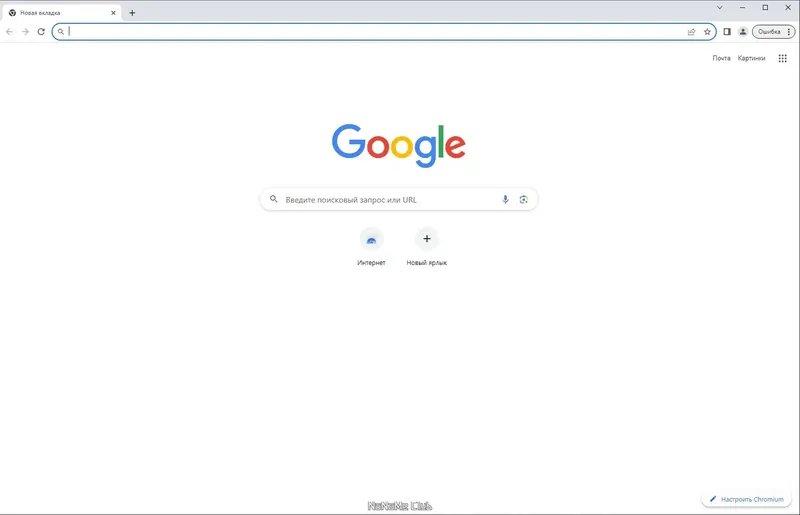Close the Новая вкладка tab

tap(113, 13)
